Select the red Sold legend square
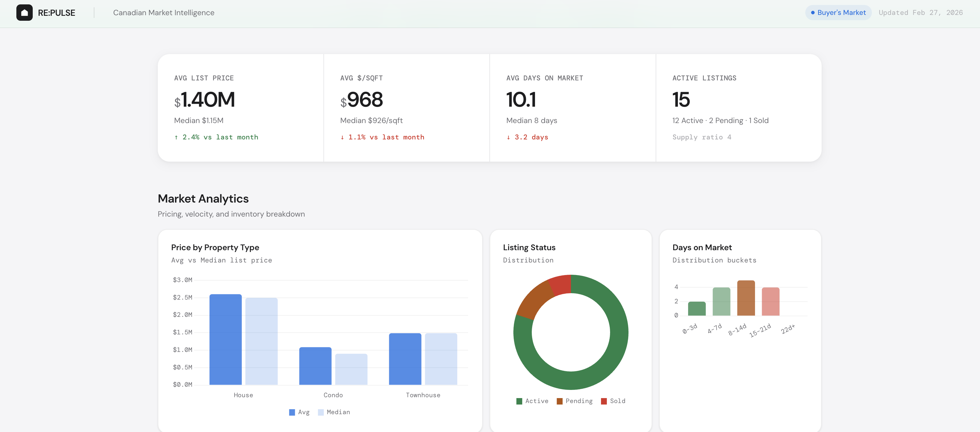 pyautogui.click(x=604, y=401)
